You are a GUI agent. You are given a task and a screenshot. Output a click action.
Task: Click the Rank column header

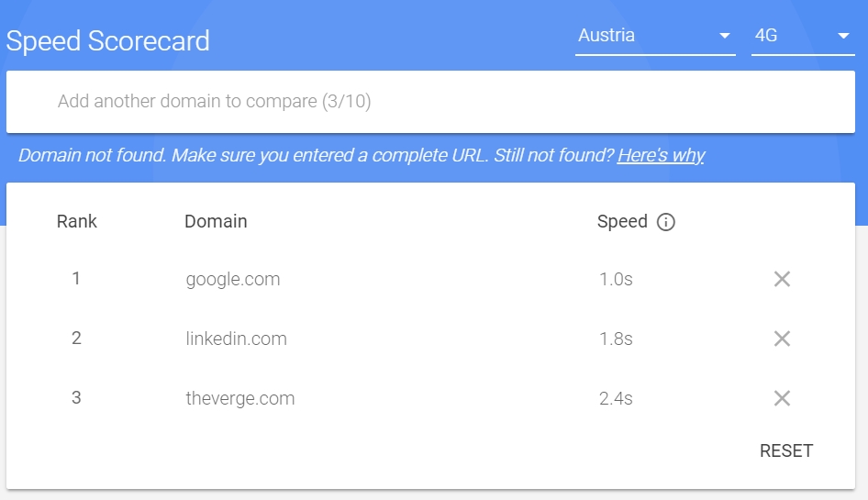pos(77,221)
